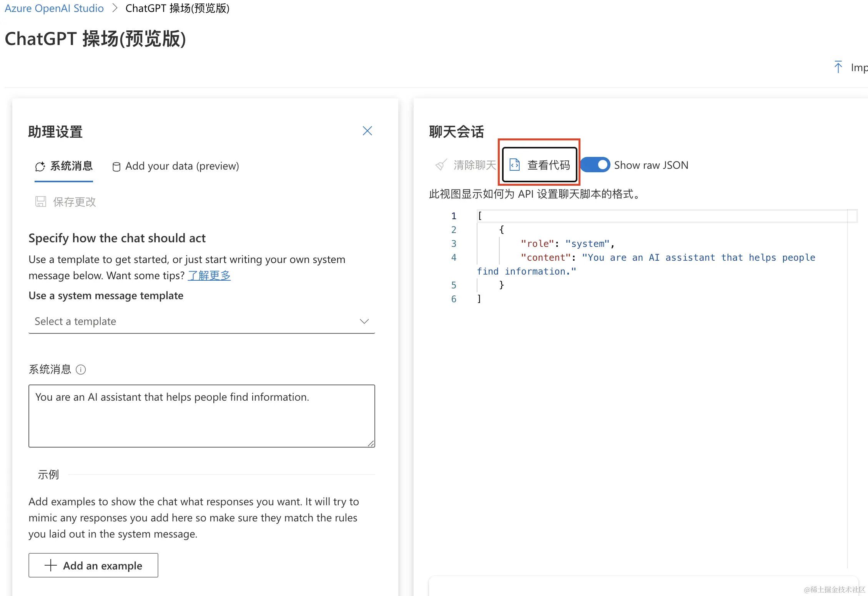This screenshot has height=596, width=868.
Task: Click the view code document icon
Action: (x=514, y=165)
